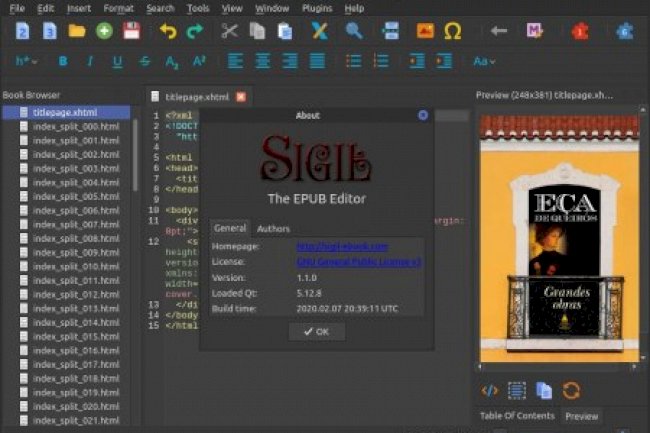Paste with the clipboard icon
Screen dimensions: 650x433
coord(285,31)
